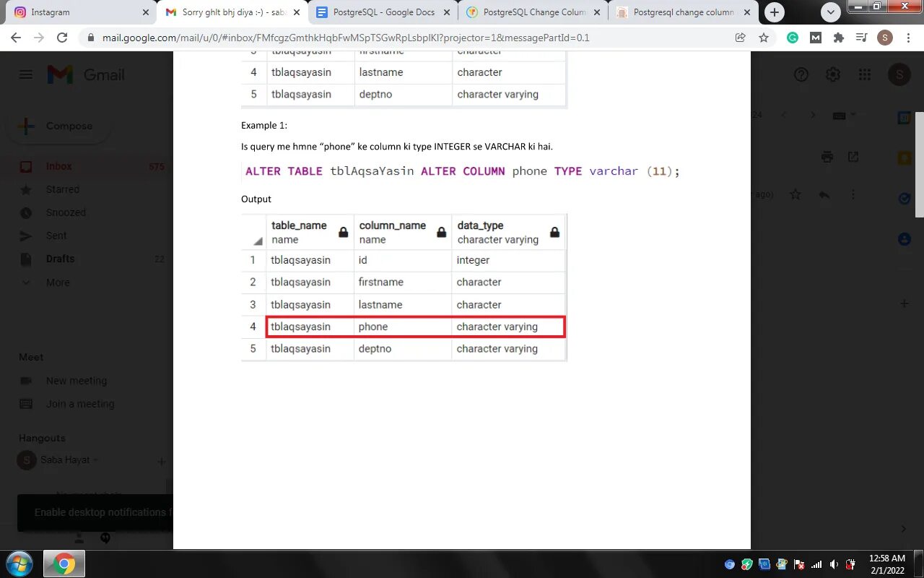The height and width of the screenshot is (578, 924).
Task: Start a new Hangouts chat with plus
Action: pyautogui.click(x=161, y=461)
